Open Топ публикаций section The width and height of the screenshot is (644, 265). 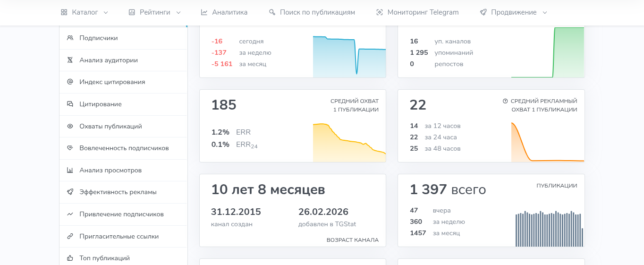click(123, 258)
